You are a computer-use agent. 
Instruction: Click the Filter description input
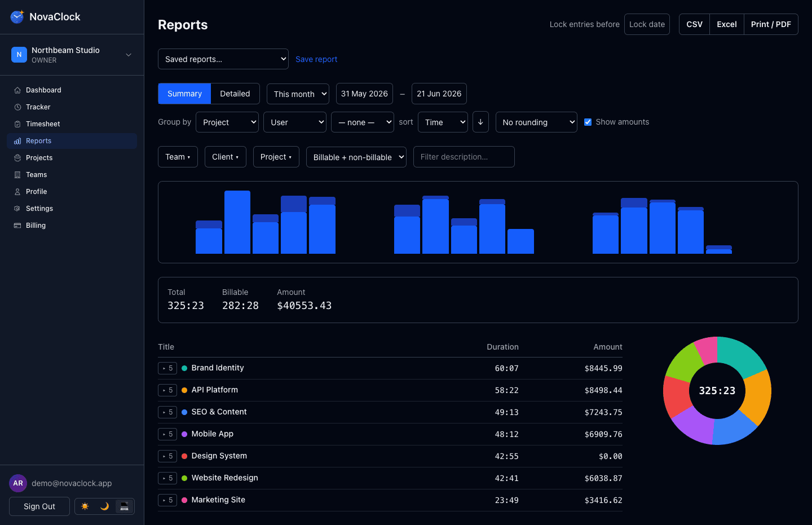[x=464, y=157]
